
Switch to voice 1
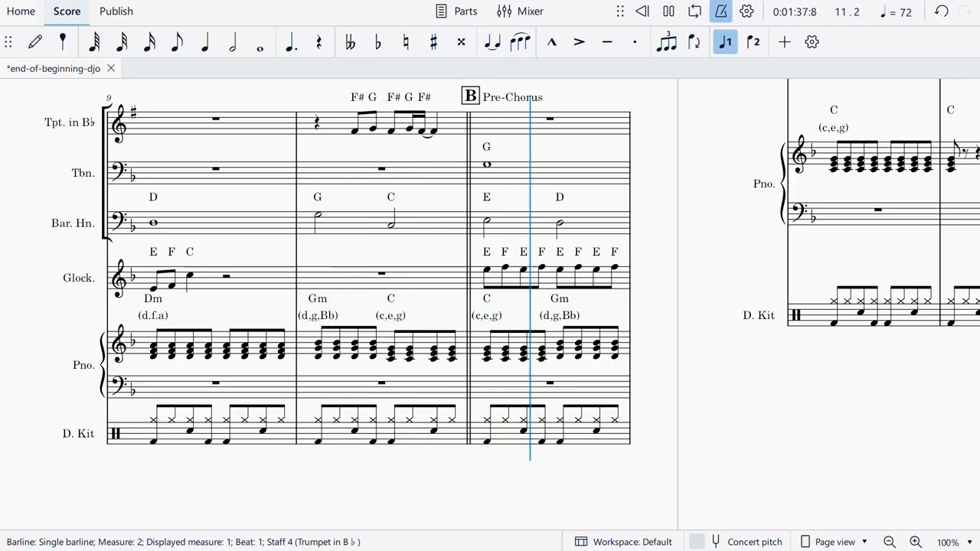tap(725, 42)
